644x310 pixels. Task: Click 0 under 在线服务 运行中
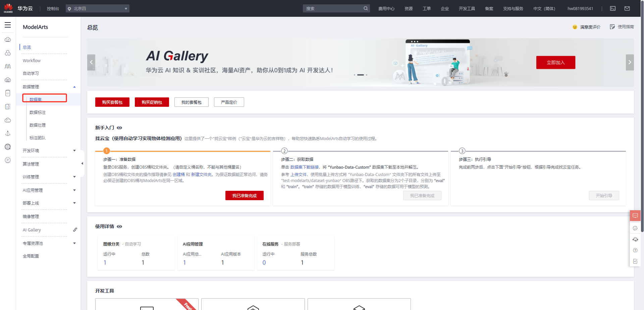click(264, 263)
